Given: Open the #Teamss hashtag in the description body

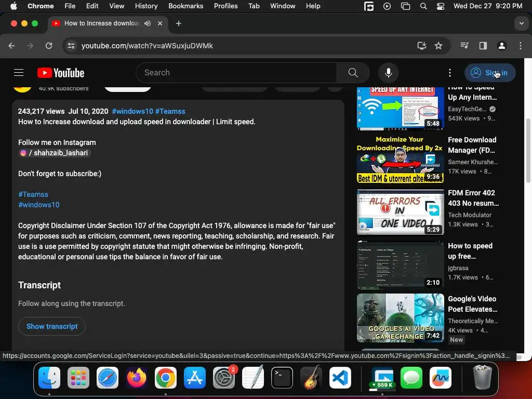Looking at the screenshot, I should point(33,194).
